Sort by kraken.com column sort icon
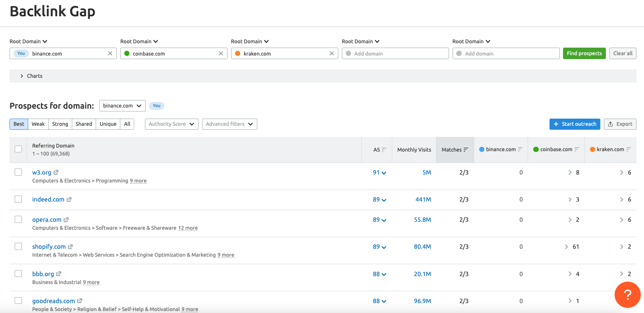 click(x=629, y=149)
